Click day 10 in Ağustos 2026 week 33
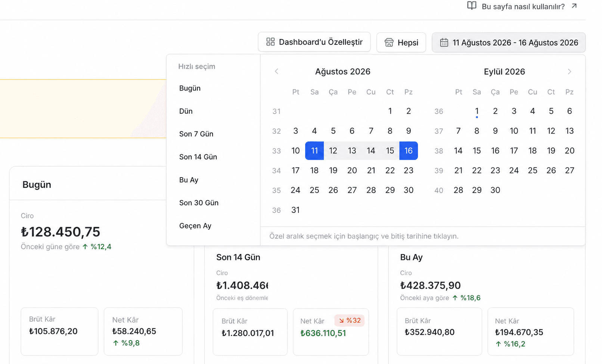This screenshot has height=364, width=602. pyautogui.click(x=295, y=151)
